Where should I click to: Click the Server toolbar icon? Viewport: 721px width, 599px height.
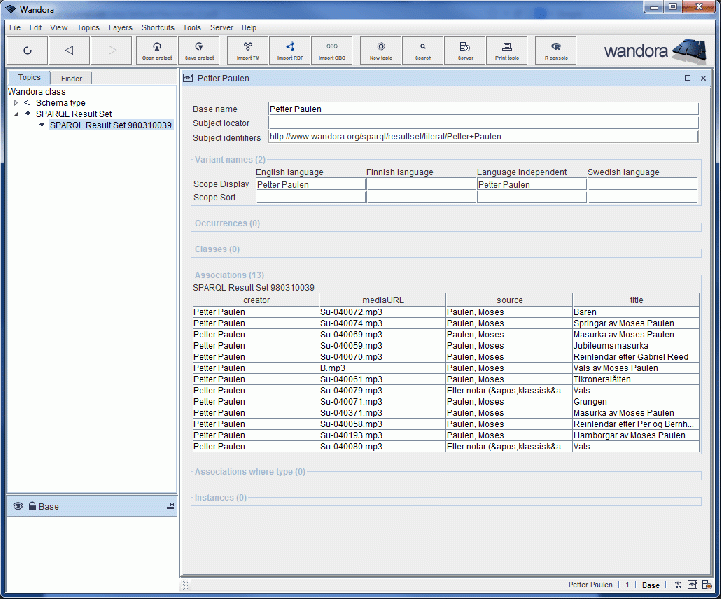465,50
